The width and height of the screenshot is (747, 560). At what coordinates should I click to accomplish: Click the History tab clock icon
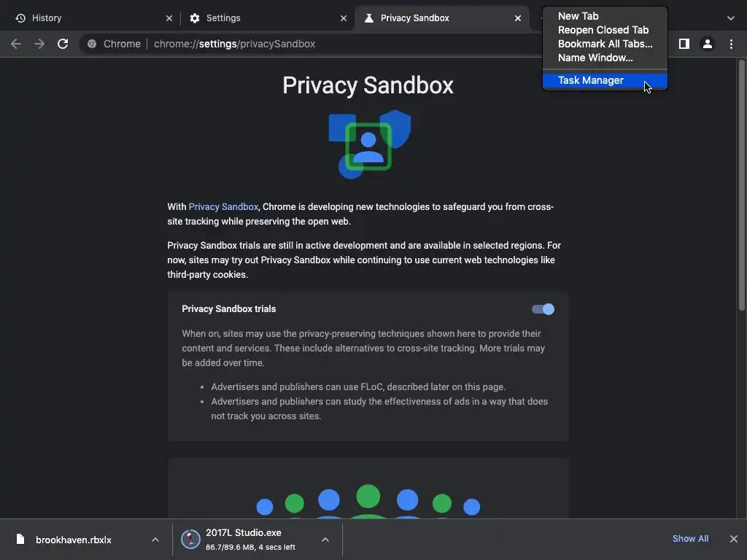coord(20,18)
